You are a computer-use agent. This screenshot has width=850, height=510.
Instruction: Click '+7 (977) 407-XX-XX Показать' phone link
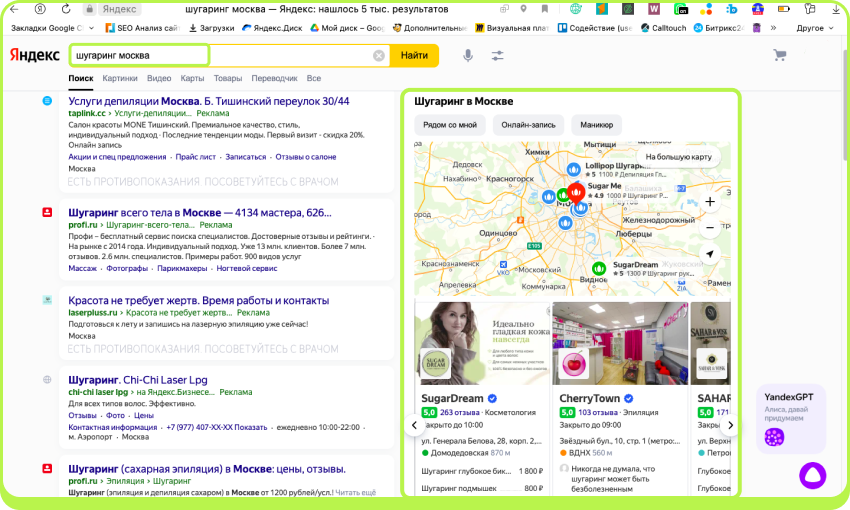pos(217,427)
